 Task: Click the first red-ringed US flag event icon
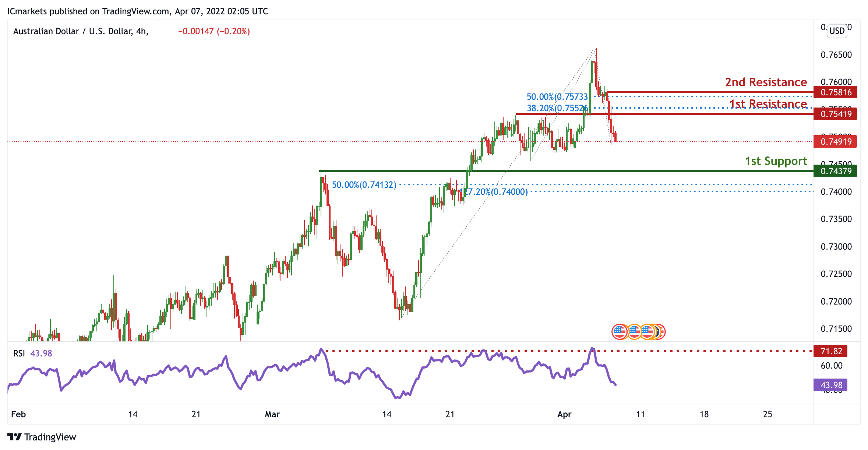pos(620,332)
